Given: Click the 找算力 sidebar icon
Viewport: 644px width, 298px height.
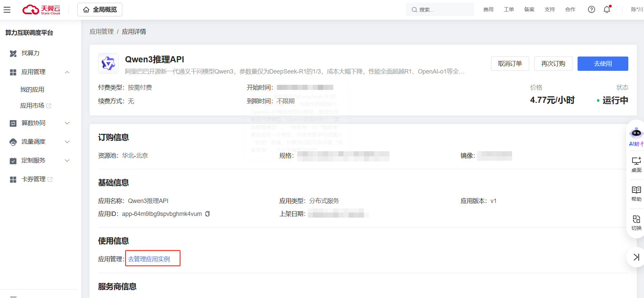Looking at the screenshot, I should [x=13, y=53].
